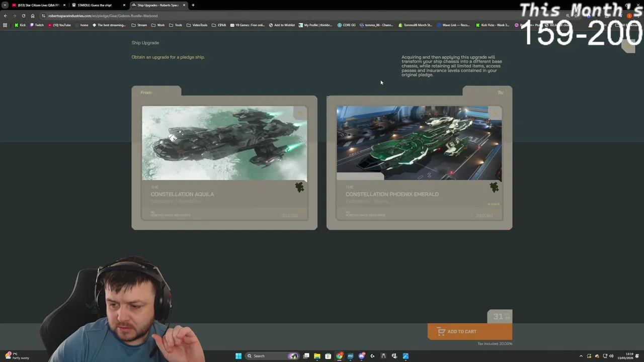The image size is (644, 362).
Task: Open volume control in system tray
Action: 612,356
